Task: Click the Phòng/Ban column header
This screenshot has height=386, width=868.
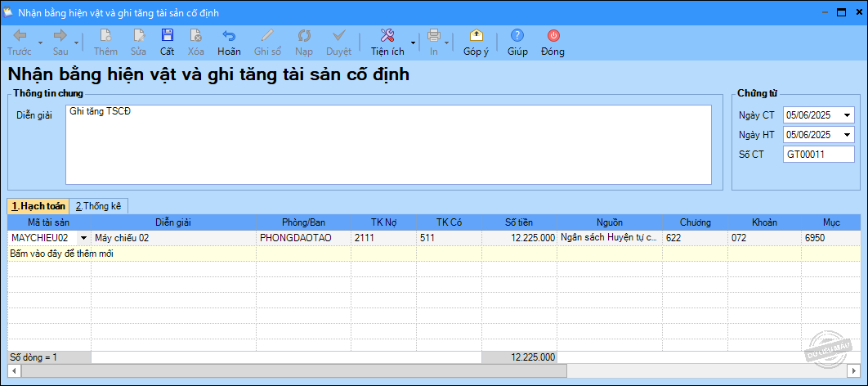Action: point(303,222)
